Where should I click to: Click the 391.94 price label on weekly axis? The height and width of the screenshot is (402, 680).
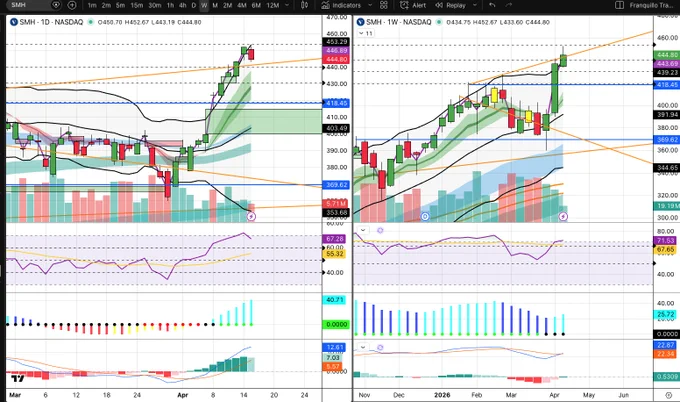coord(667,114)
